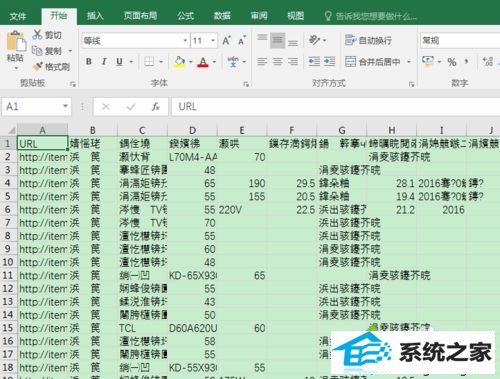Toggle Italic formatting
The width and height of the screenshot is (500, 379).
[104, 61]
